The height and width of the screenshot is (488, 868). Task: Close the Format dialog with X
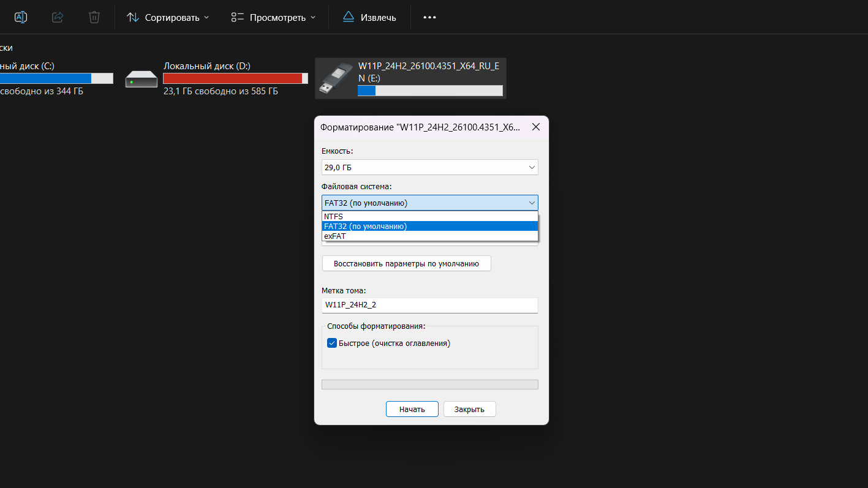pyautogui.click(x=535, y=127)
